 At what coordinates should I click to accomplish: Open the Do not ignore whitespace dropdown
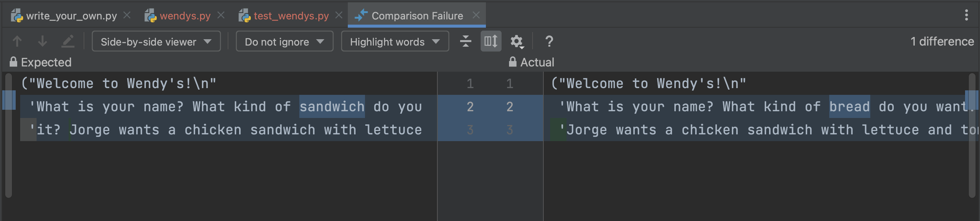tap(284, 41)
